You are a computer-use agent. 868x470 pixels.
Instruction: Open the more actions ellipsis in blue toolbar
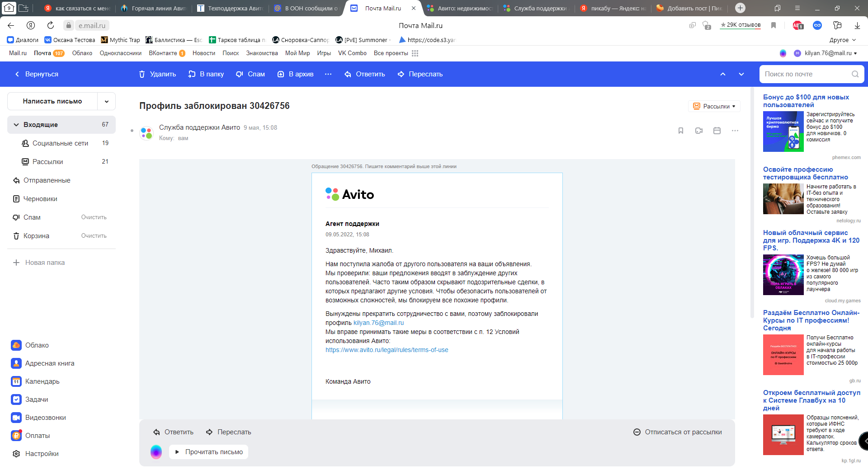click(328, 74)
